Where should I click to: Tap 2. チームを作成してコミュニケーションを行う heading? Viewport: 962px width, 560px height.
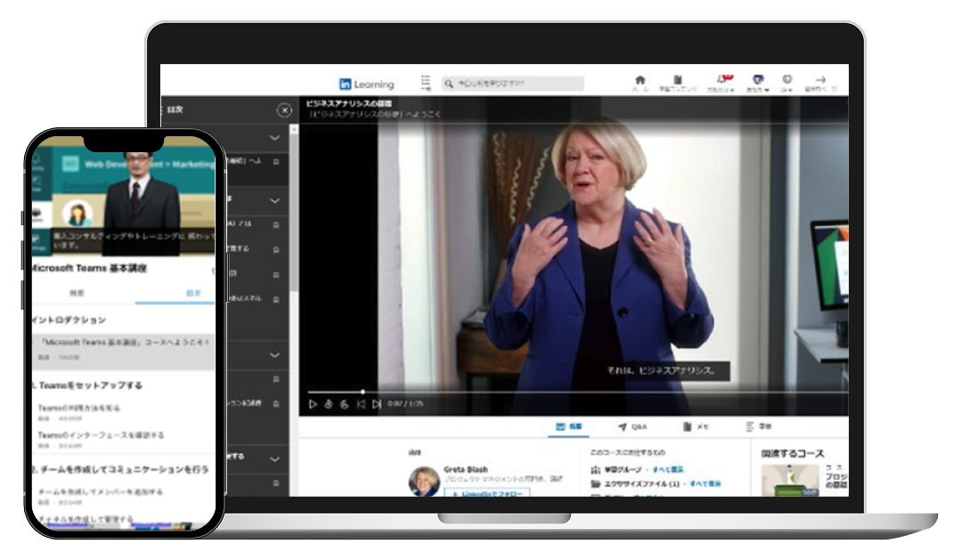point(120,469)
